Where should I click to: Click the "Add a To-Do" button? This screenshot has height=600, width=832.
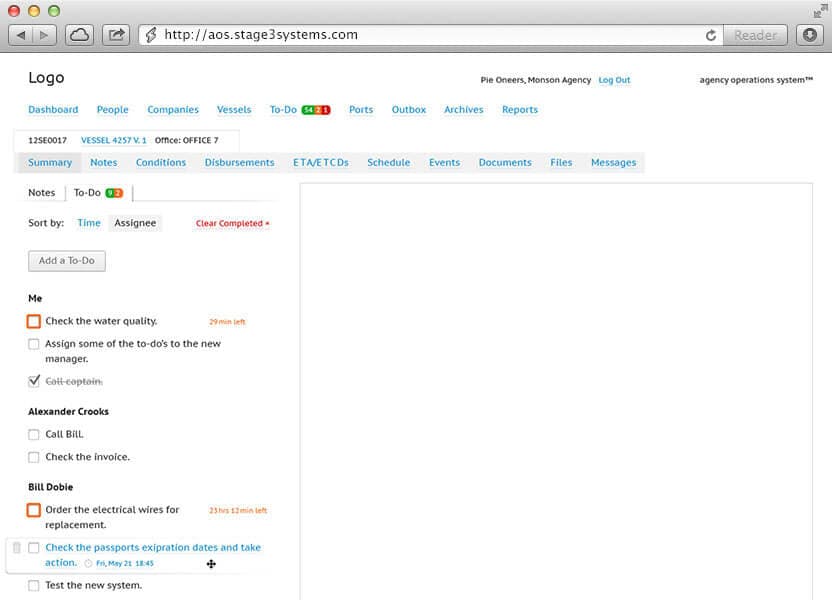pyautogui.click(x=66, y=260)
